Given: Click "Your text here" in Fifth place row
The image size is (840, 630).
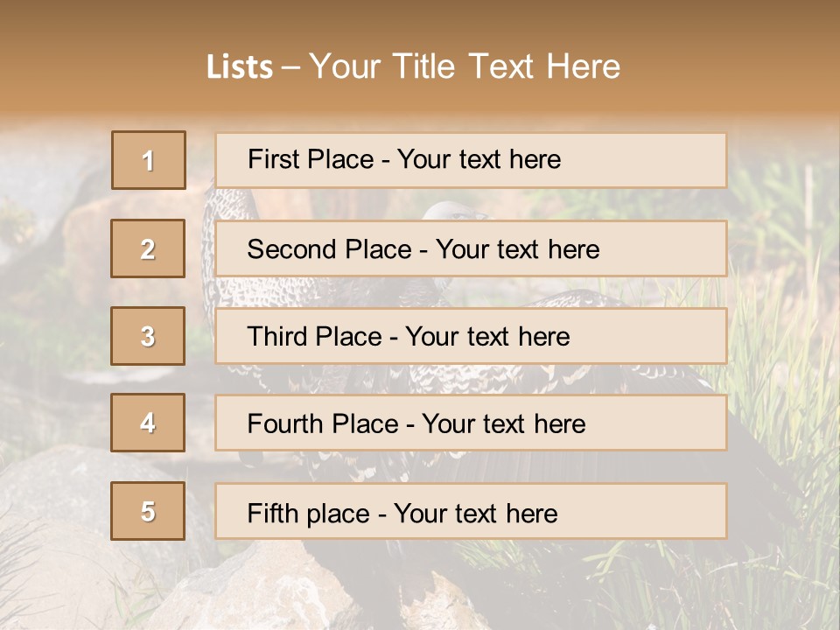Looking at the screenshot, I should point(475,513).
